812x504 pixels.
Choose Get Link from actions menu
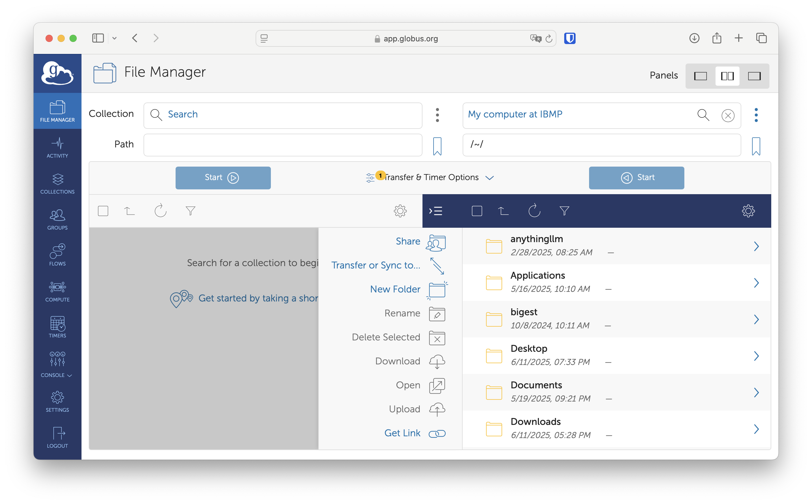415,433
